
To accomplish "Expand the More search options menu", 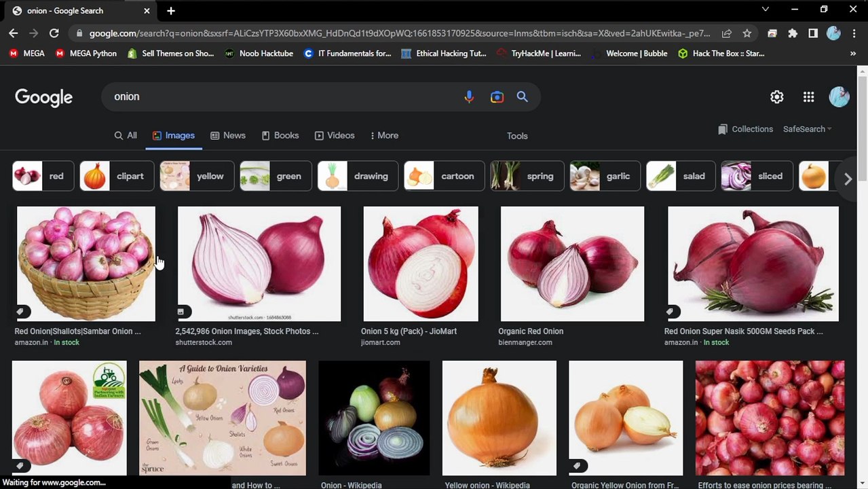I will (x=385, y=135).
